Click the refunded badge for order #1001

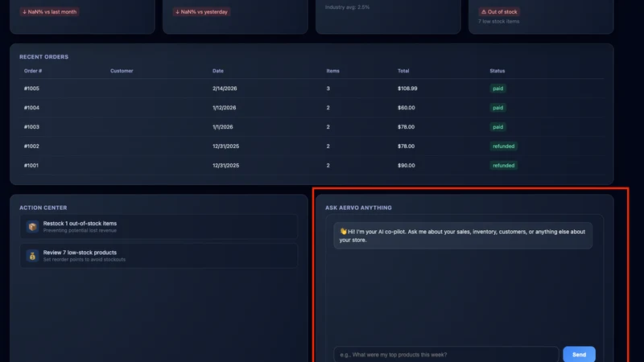(x=504, y=166)
